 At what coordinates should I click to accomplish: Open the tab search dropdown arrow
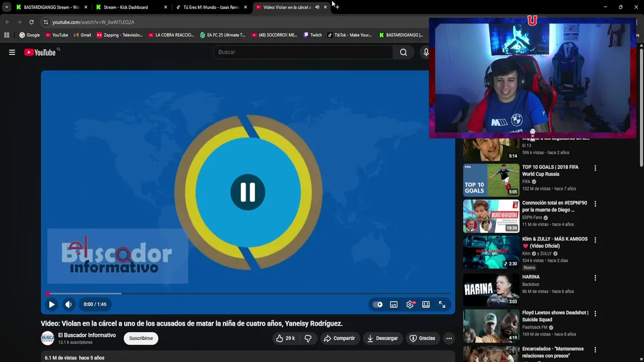[x=6, y=7]
